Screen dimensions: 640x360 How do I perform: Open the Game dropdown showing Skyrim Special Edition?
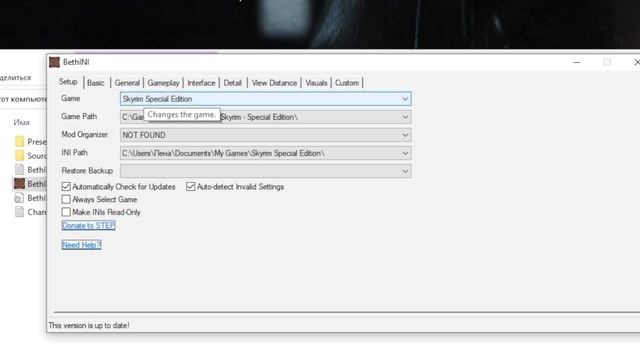coord(265,99)
